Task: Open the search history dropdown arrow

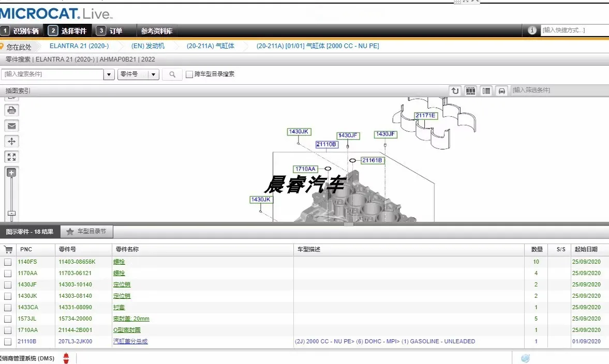Action: pos(109,74)
